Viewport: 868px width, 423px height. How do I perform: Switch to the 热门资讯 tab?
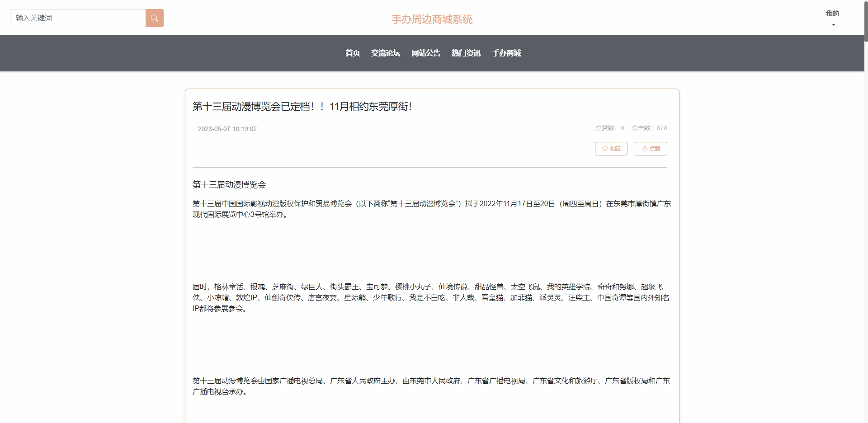point(466,53)
